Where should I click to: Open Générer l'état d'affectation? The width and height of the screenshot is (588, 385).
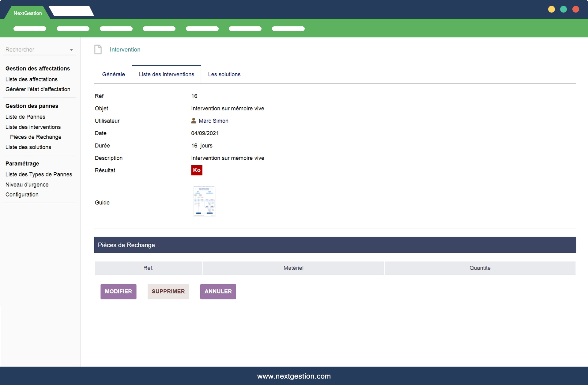(38, 89)
